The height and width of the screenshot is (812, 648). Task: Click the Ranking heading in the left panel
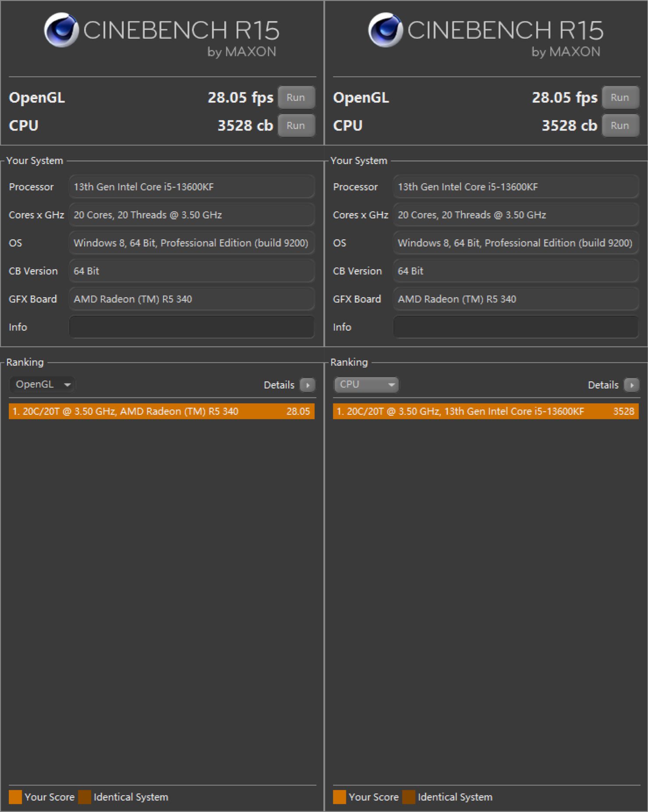click(x=25, y=362)
